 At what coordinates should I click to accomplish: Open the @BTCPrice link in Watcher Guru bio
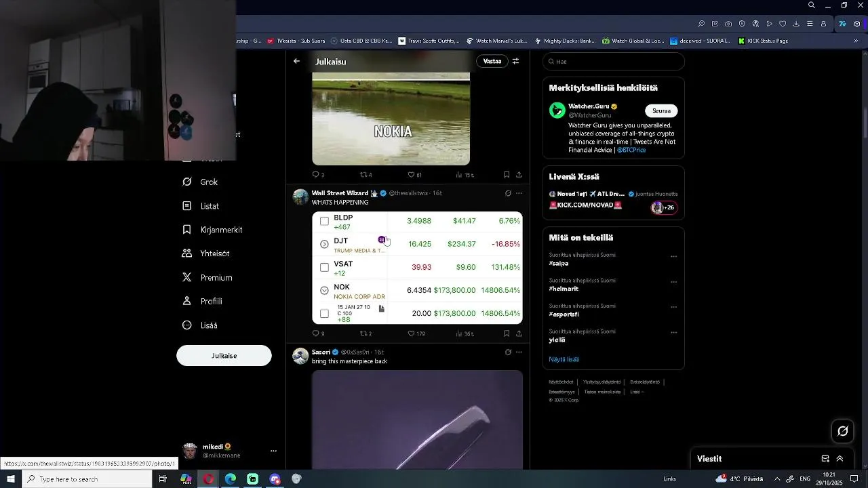pyautogui.click(x=631, y=150)
